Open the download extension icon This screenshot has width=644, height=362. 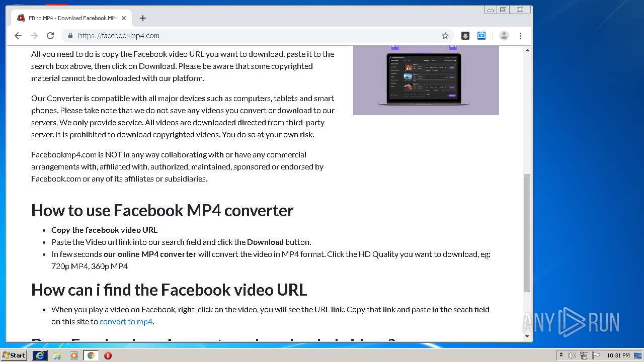coord(465,36)
